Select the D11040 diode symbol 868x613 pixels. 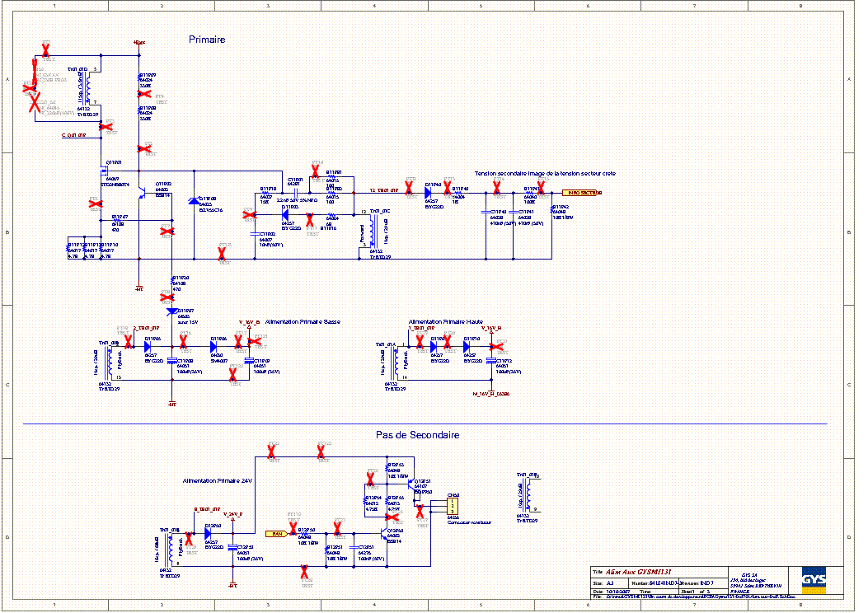[428, 193]
